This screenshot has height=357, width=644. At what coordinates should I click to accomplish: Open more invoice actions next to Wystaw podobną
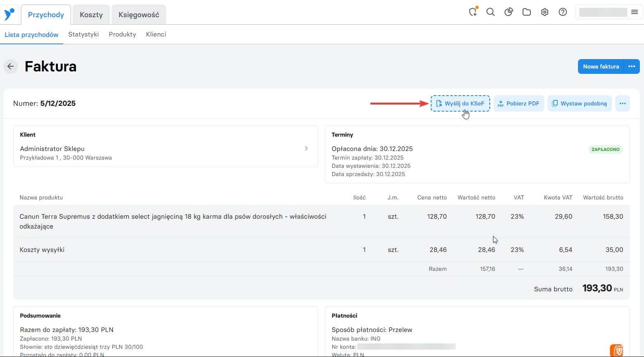click(623, 103)
